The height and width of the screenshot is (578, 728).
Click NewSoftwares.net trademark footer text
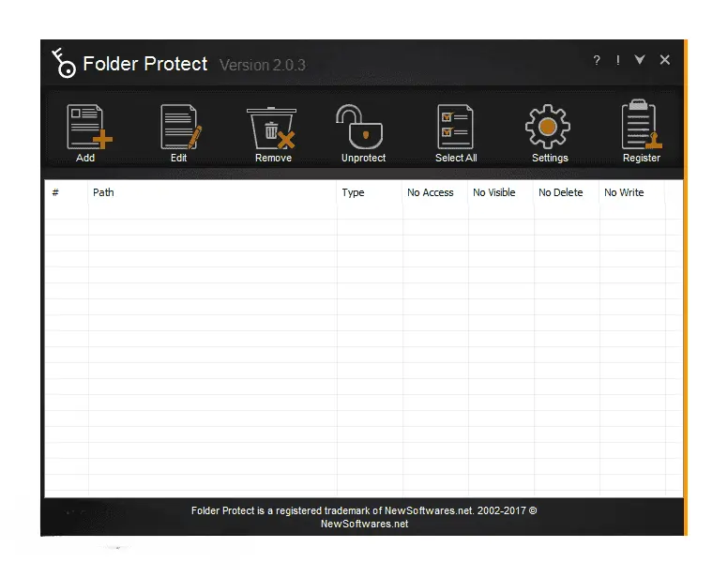pos(364,517)
